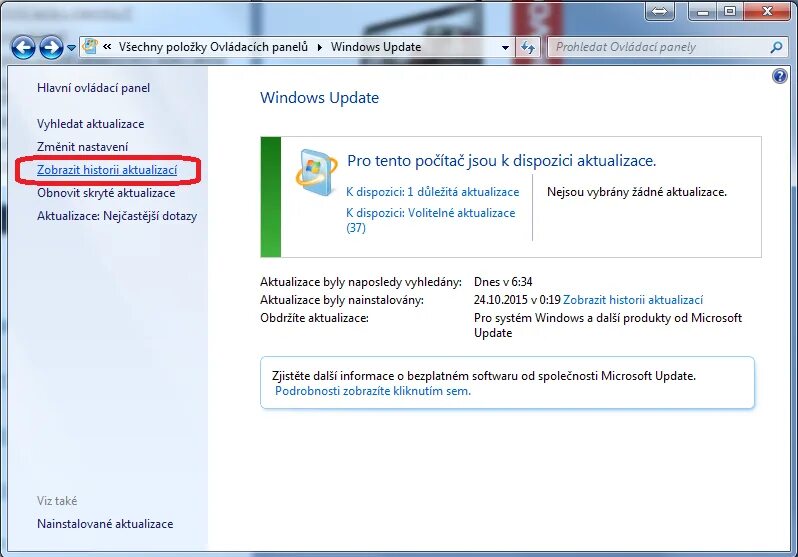Open sidebar 'Zobrazit historii aktualizací' link
This screenshot has height=557, width=798.
pos(107,170)
